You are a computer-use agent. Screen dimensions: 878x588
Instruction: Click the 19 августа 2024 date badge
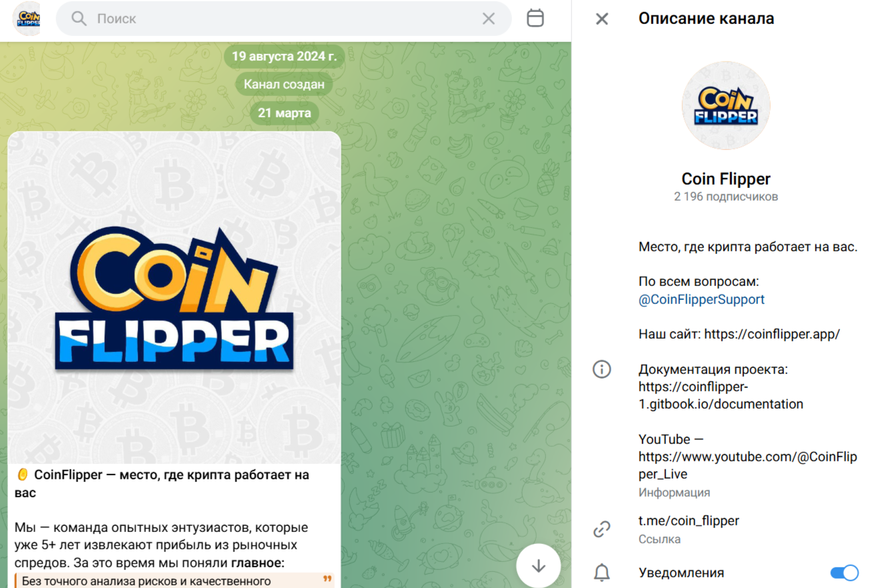coord(284,56)
